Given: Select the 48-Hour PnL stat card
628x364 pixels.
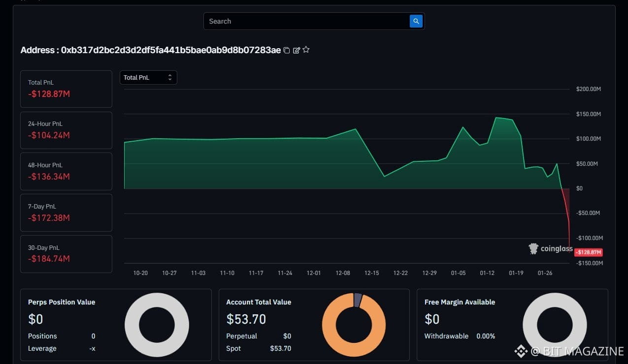Looking at the screenshot, I should tap(66, 171).
